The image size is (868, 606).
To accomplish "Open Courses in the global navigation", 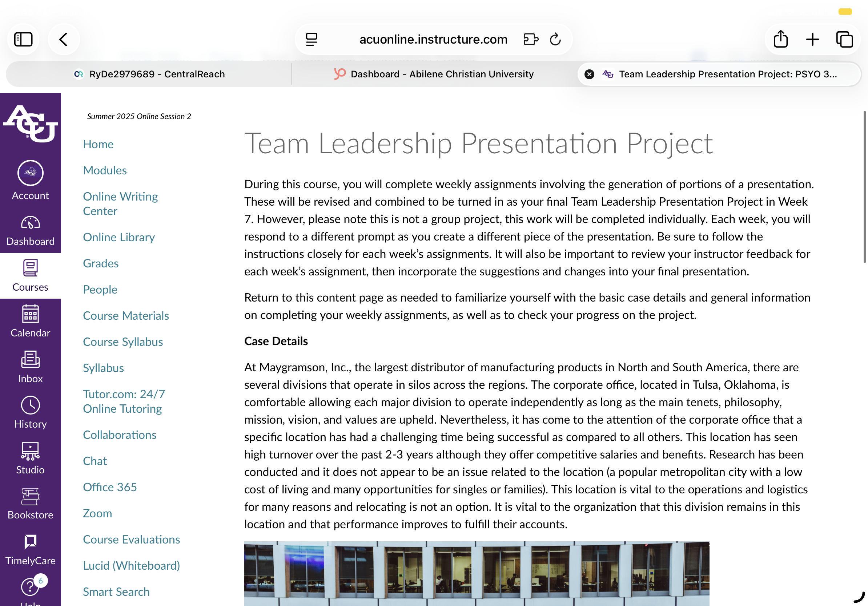I will tap(30, 275).
